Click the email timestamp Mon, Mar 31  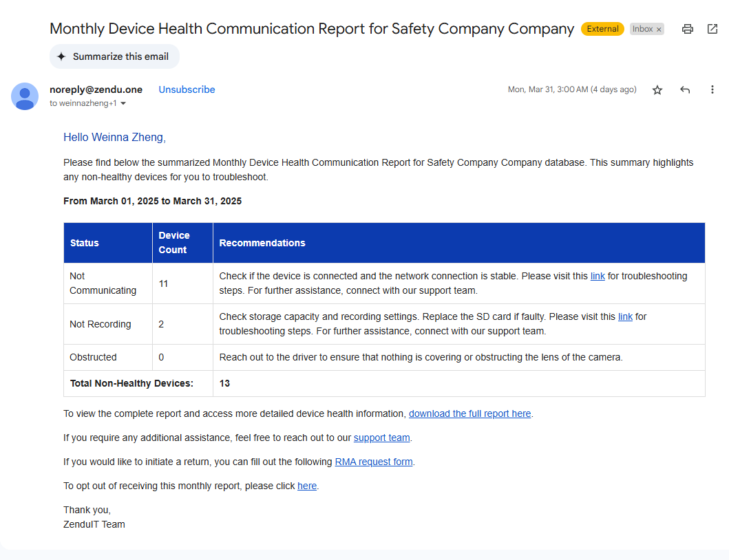571,89
